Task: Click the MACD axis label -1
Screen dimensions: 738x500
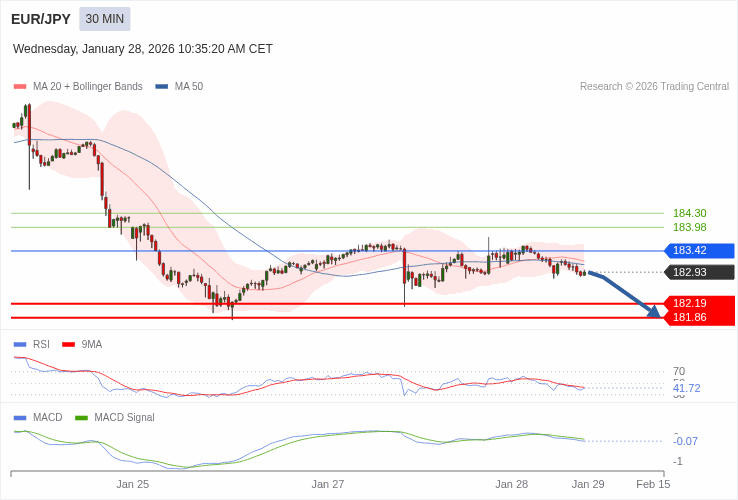Action: coord(678,462)
